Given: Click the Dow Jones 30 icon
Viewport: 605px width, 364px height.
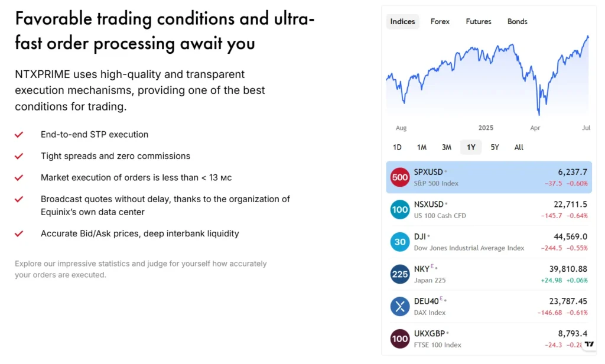Looking at the screenshot, I should click(400, 242).
